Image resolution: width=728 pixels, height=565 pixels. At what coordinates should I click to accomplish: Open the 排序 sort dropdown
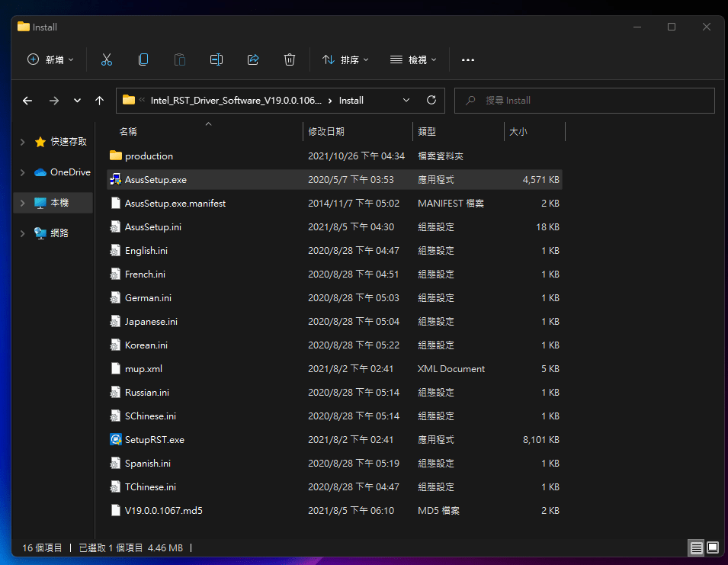[345, 59]
